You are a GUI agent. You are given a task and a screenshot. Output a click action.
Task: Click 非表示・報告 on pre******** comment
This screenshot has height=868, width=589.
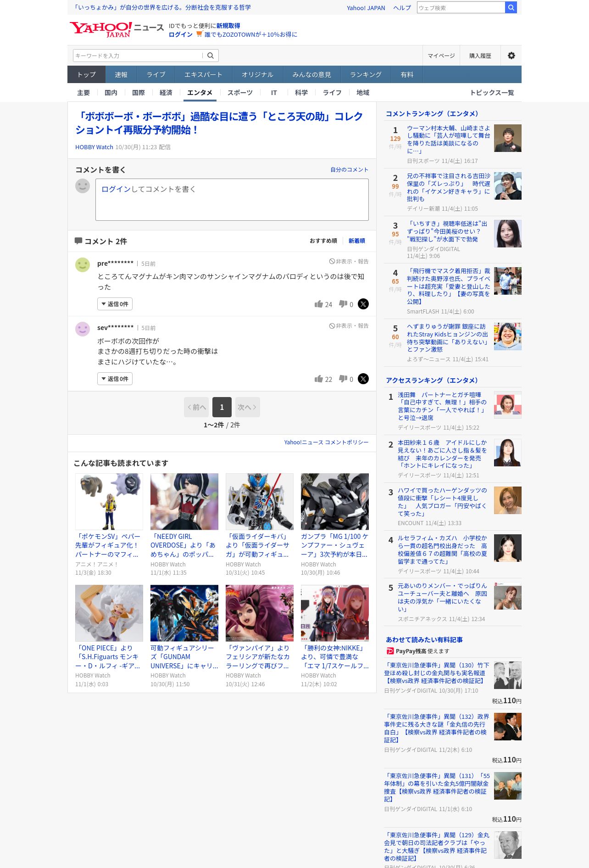tap(349, 262)
